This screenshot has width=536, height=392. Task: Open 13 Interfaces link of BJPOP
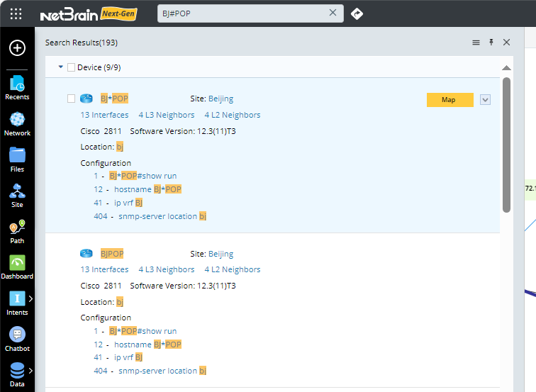tap(105, 269)
